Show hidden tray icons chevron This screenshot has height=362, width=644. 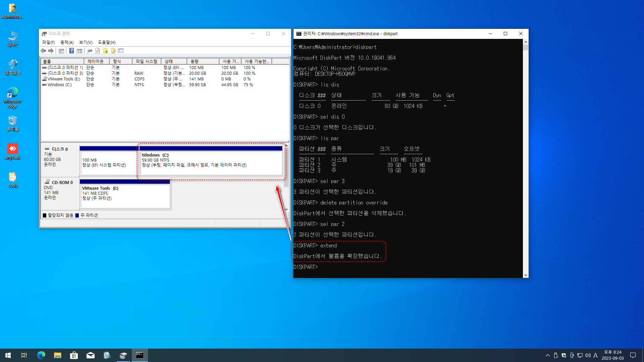pyautogui.click(x=547, y=355)
